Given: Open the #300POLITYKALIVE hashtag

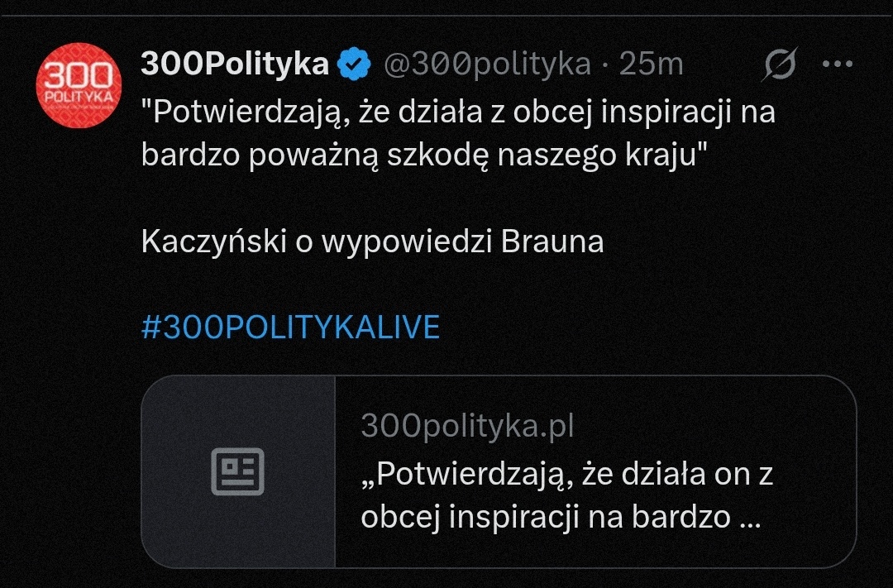Looking at the screenshot, I should point(290,327).
